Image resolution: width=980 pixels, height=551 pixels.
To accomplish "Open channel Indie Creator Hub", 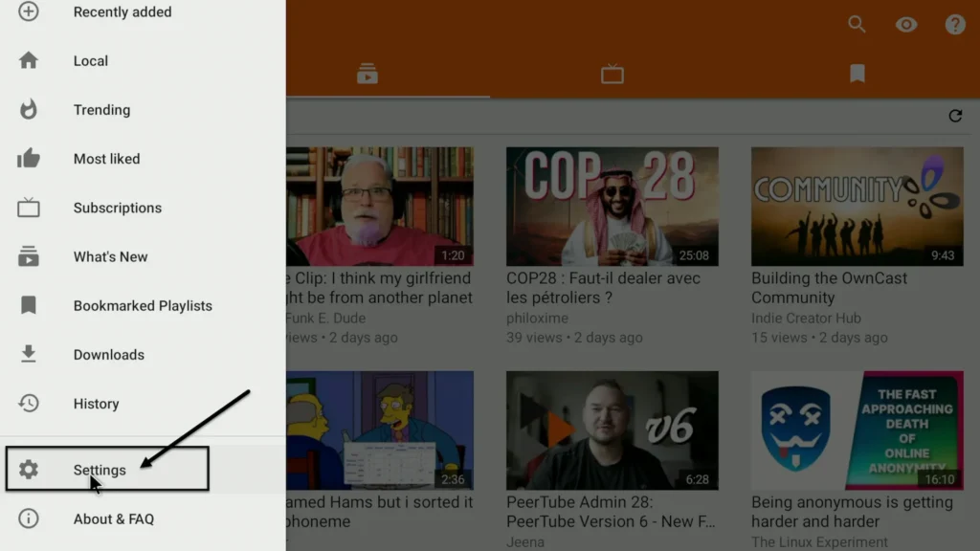I will click(806, 318).
